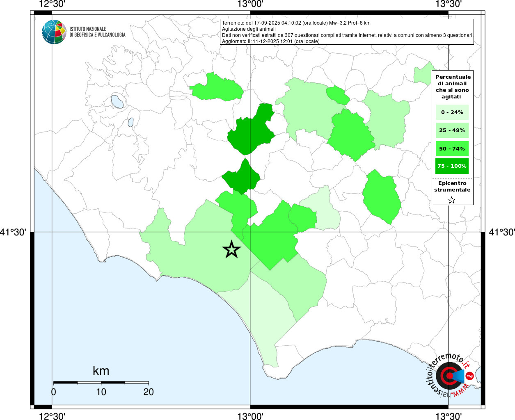Click the 'Aggiornato il: 11-12-2025' line
Screen dimensions: 515x420
tap(270, 41)
